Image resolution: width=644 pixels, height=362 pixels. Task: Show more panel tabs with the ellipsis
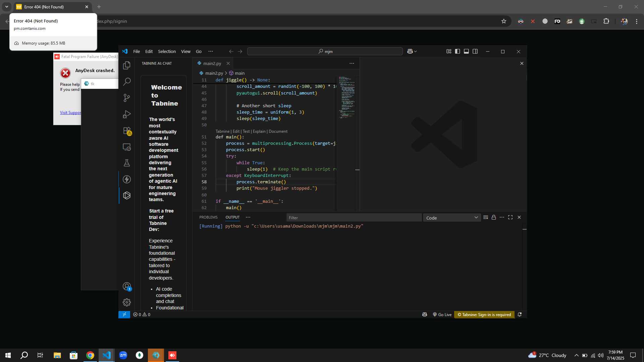(248, 218)
